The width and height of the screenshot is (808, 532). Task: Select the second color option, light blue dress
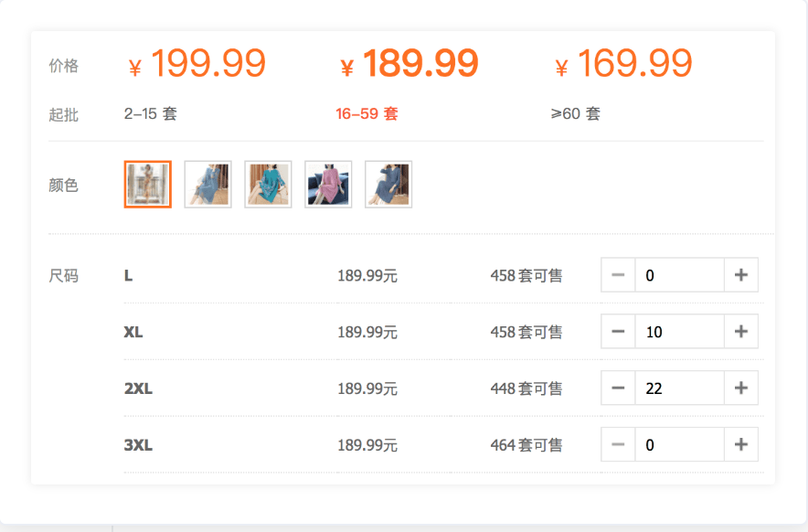[207, 185]
